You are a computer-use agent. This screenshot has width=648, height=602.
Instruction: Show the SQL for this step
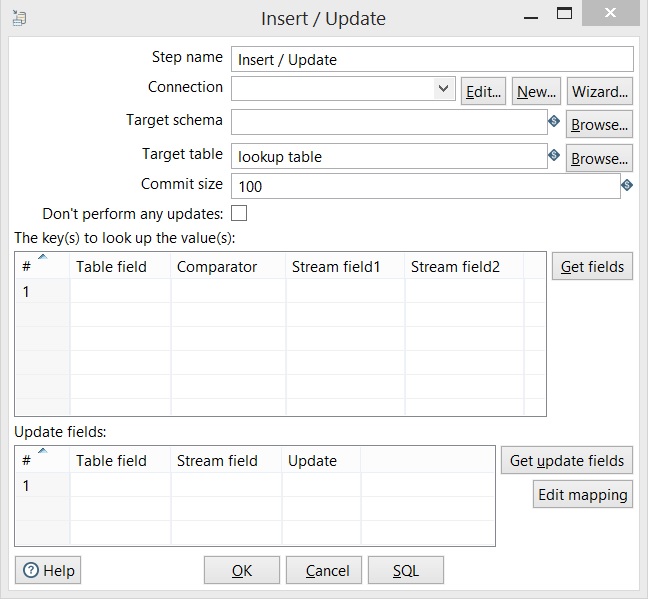pyautogui.click(x=405, y=571)
